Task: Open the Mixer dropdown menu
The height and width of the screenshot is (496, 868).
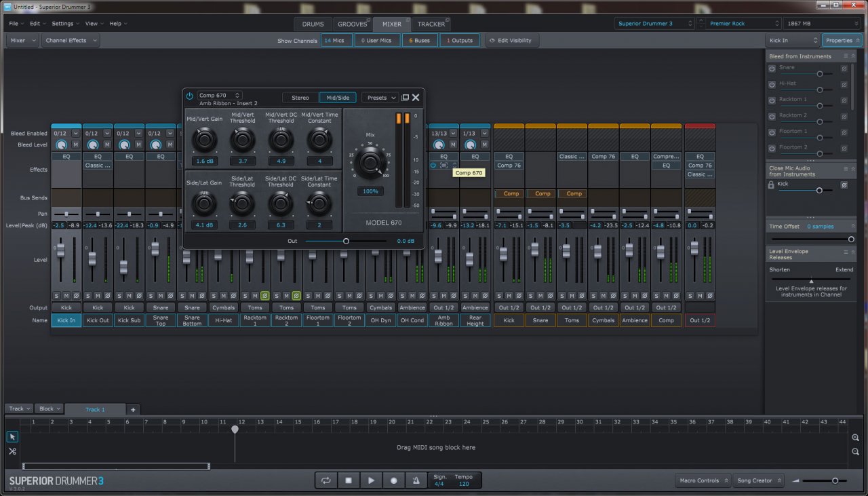Action: pyautogui.click(x=21, y=41)
